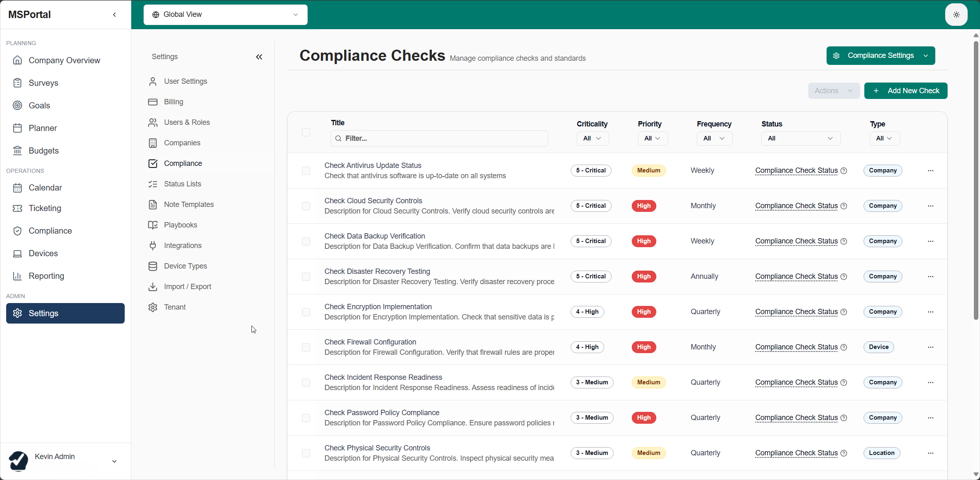Screen dimensions: 980x480
Task: Click the help icon beside Antivirus row status
Action: coord(844,171)
